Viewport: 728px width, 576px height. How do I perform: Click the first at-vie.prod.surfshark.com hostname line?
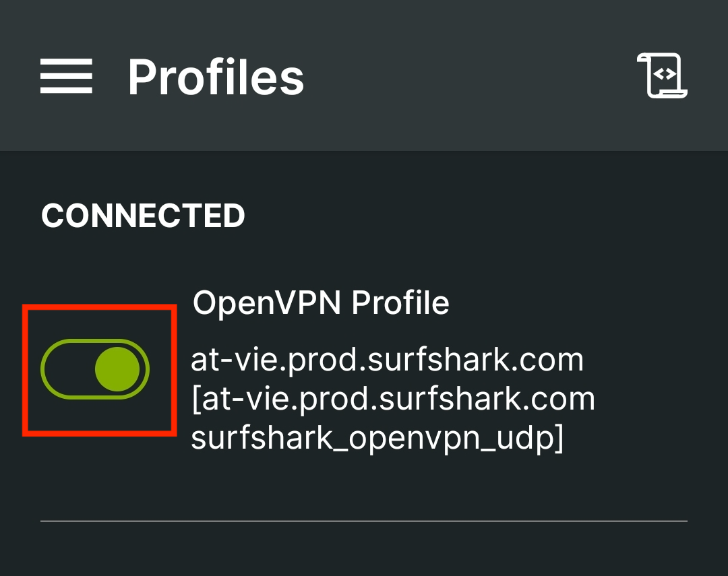pos(387,360)
